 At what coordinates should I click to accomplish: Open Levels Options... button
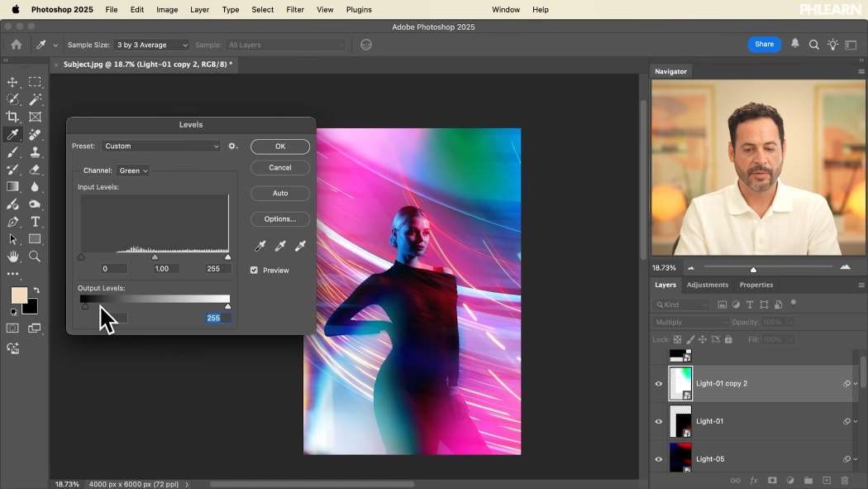(x=280, y=219)
